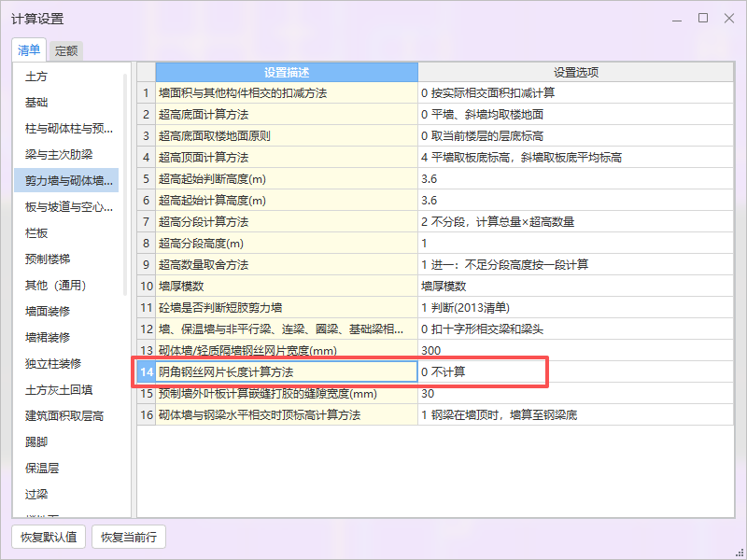Open the 墙面装修 settings category
747x560 pixels.
click(x=47, y=311)
